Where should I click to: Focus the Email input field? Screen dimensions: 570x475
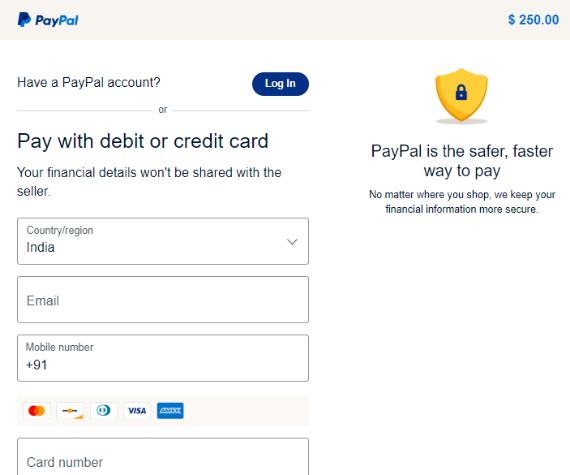(x=163, y=299)
